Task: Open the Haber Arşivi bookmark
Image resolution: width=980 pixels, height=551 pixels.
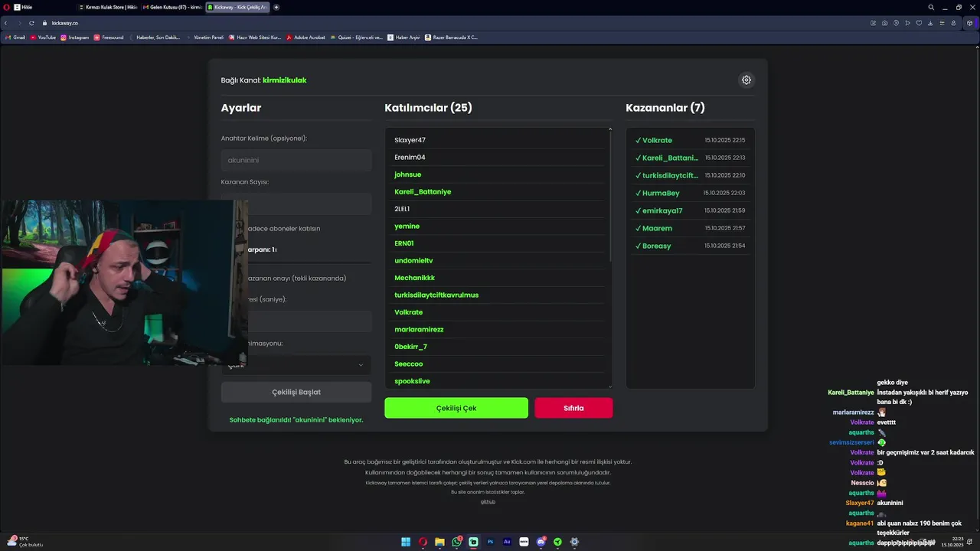Action: tap(404, 37)
